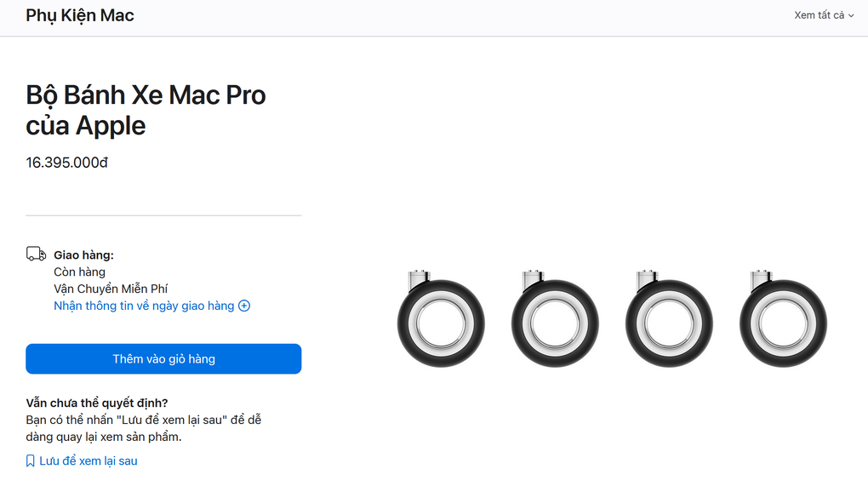Click the price "16.395.000đ"
The width and height of the screenshot is (868, 492).
tap(66, 161)
